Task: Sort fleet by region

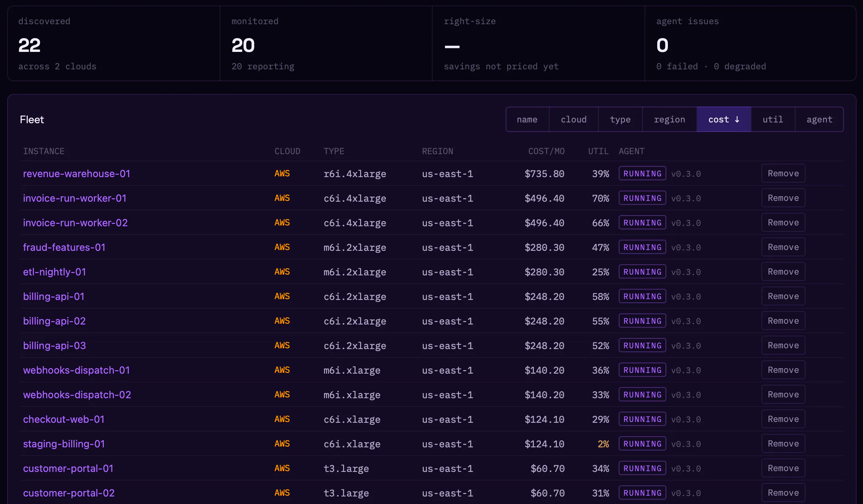Action: (669, 119)
